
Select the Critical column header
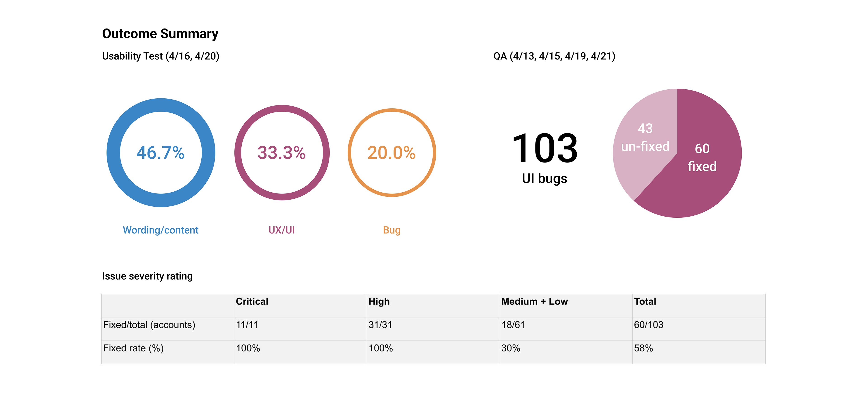(252, 301)
